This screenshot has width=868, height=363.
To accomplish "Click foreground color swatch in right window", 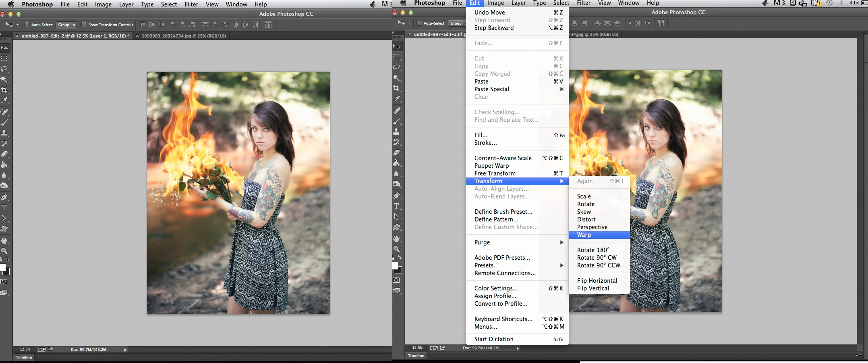I will coord(395,266).
